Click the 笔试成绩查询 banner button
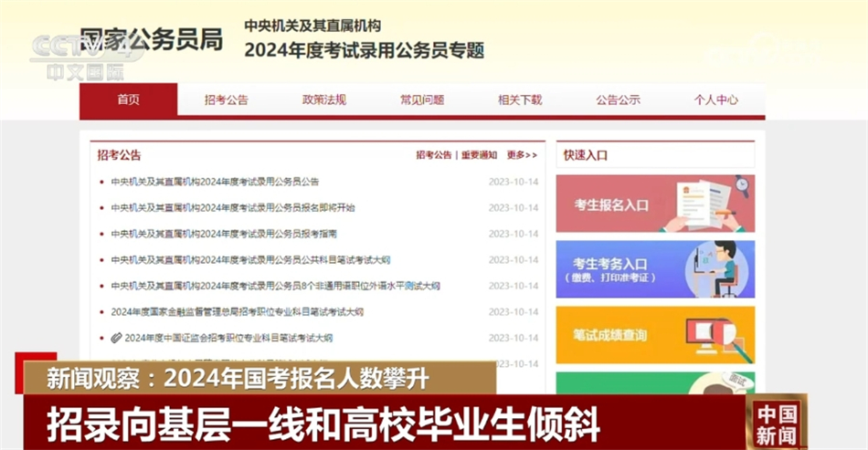The width and height of the screenshot is (868, 450). pyautogui.click(x=655, y=335)
